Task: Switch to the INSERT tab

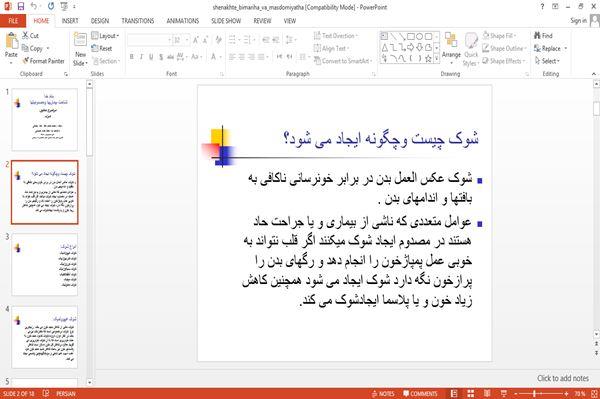Action: [x=70, y=21]
